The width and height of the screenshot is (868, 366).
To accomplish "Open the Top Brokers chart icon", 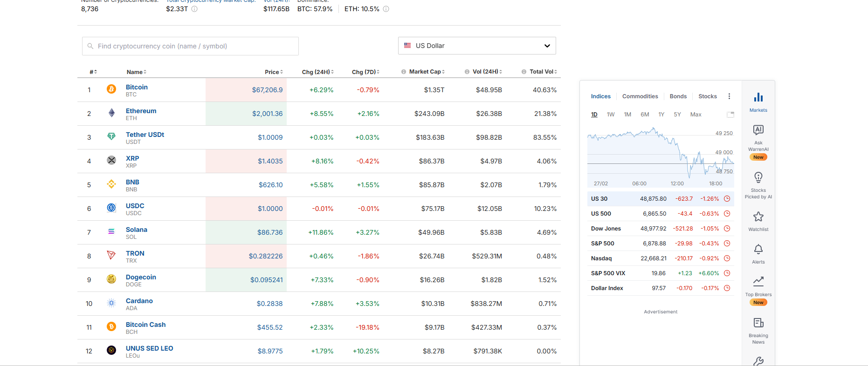I will pos(758,281).
